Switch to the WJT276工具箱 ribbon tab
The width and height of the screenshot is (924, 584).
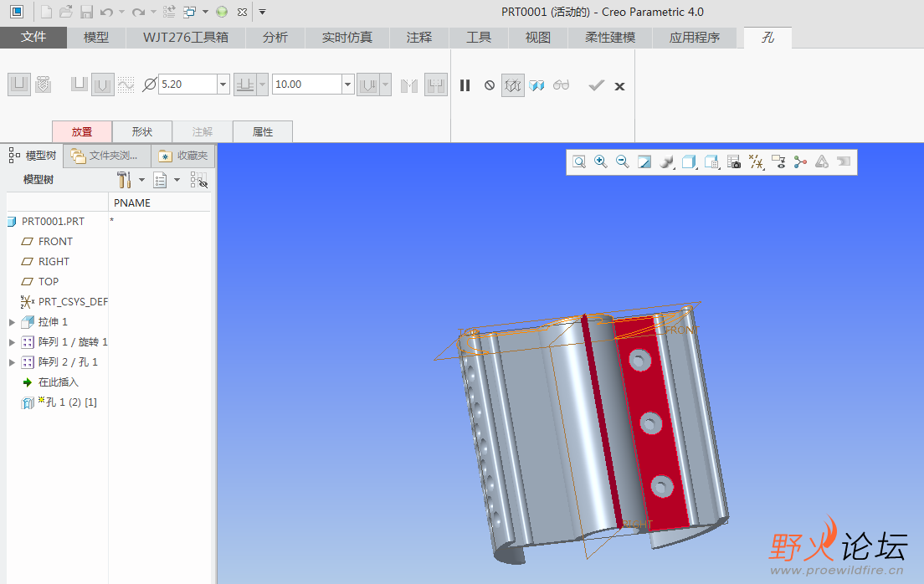(x=186, y=37)
